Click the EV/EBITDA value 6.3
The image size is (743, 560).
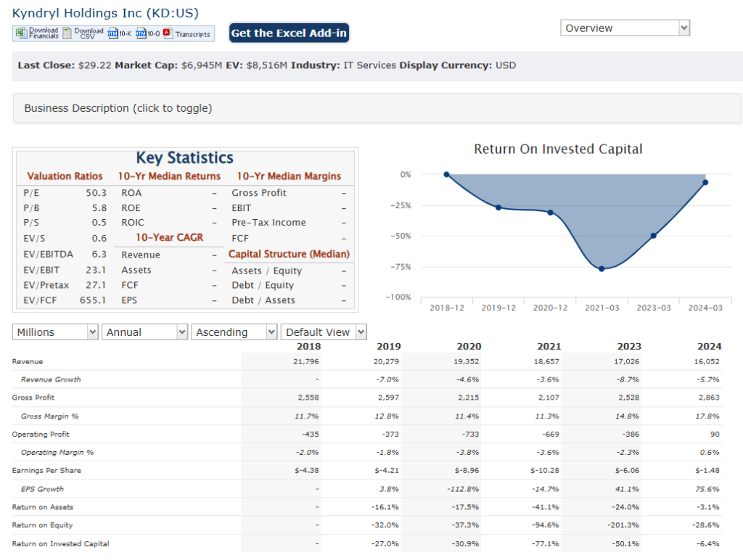tap(99, 255)
